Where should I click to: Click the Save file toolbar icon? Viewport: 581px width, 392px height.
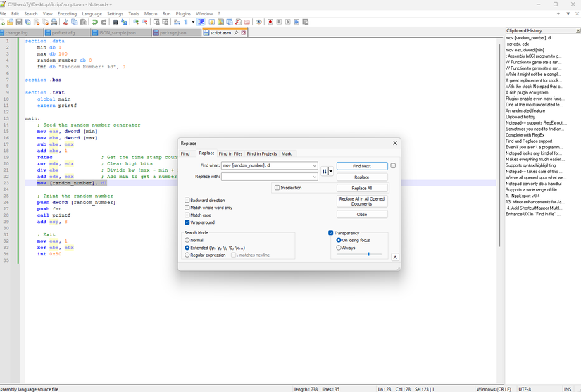pos(19,22)
